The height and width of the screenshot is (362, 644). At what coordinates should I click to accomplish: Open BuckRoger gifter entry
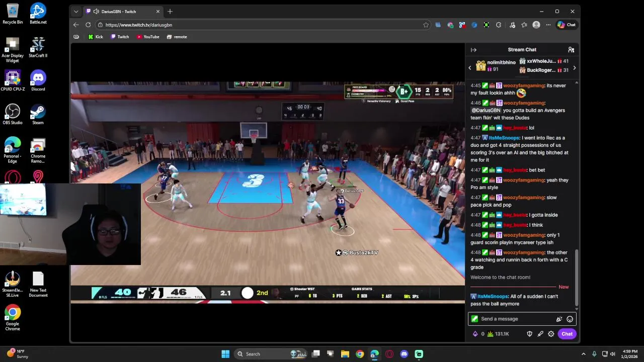click(544, 70)
